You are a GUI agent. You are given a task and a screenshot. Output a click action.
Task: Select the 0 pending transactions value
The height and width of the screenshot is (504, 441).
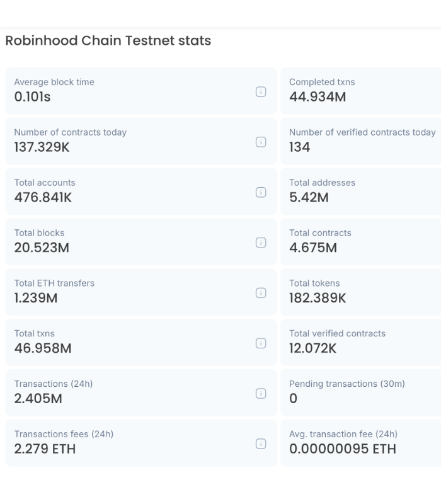pyautogui.click(x=293, y=399)
